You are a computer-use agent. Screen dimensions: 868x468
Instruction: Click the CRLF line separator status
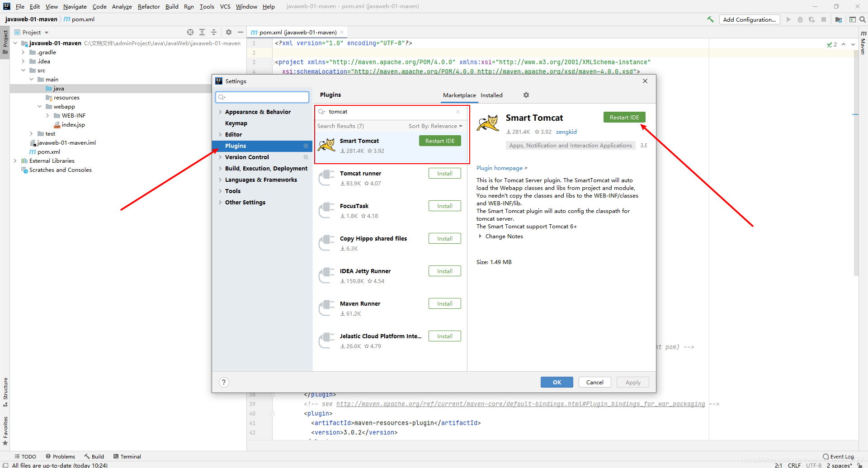(794, 465)
